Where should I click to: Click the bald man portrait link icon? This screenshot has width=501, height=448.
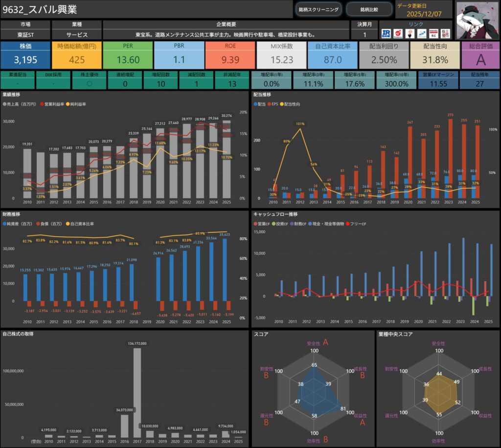[x=410, y=33]
